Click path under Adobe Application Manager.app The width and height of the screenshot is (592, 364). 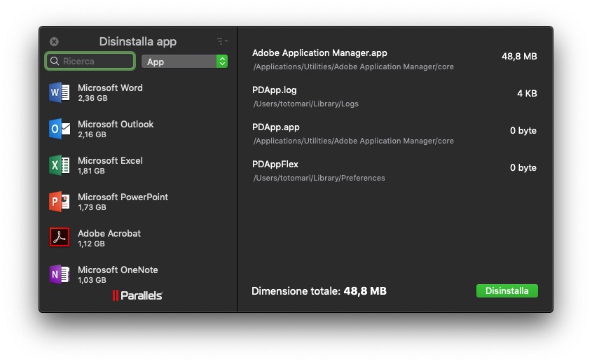click(353, 66)
